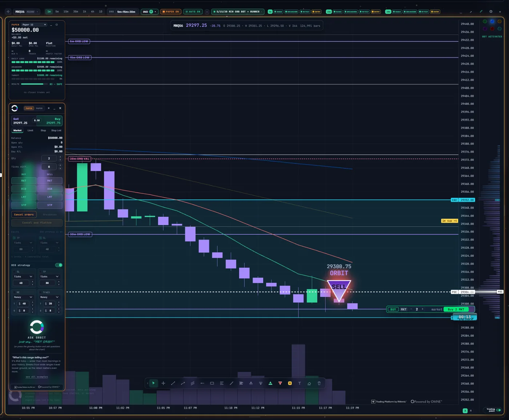
Task: Place a red sell arrow marker
Action: tap(280, 383)
